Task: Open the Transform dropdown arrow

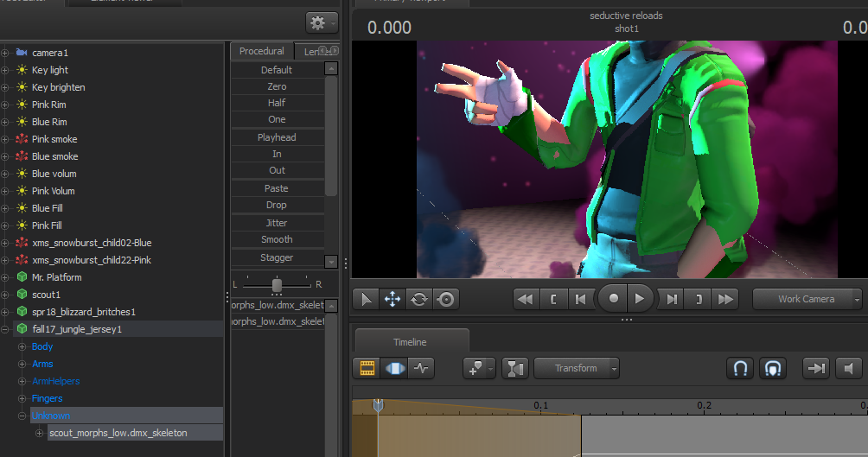Action: (x=614, y=369)
